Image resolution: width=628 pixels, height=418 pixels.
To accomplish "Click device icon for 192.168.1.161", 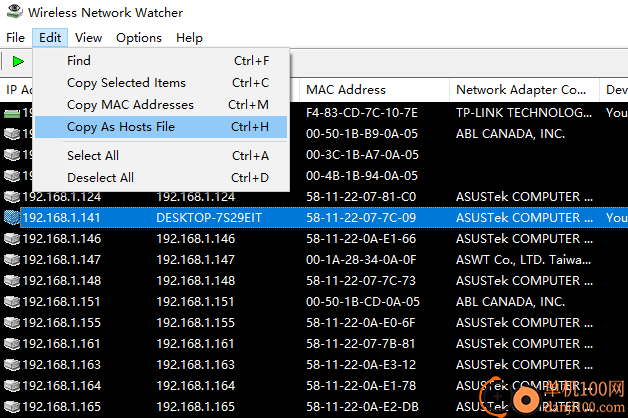I will point(12,344).
